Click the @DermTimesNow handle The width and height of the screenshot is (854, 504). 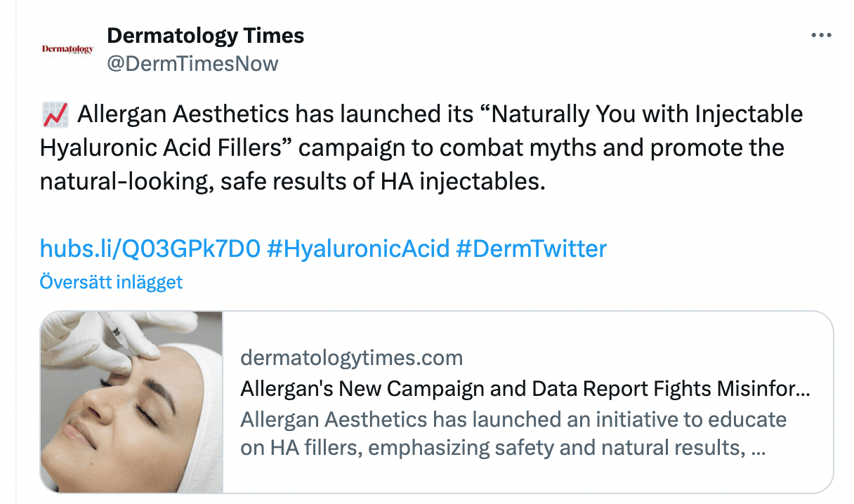192,64
